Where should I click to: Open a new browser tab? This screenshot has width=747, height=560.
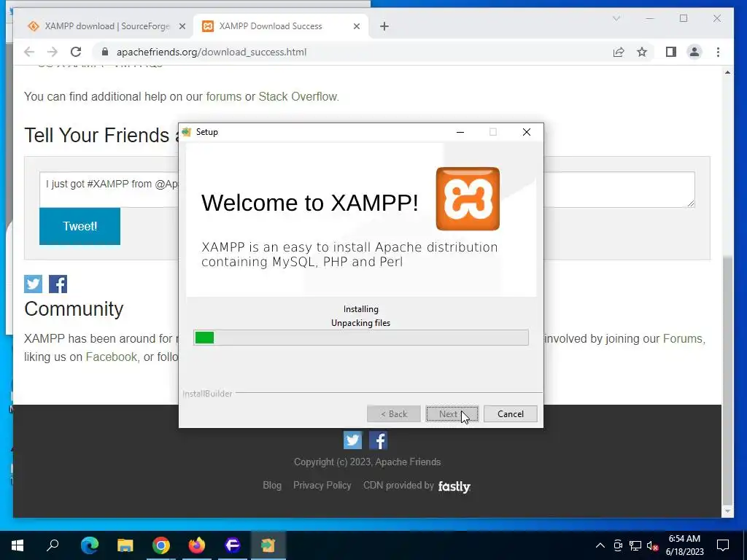point(384,26)
